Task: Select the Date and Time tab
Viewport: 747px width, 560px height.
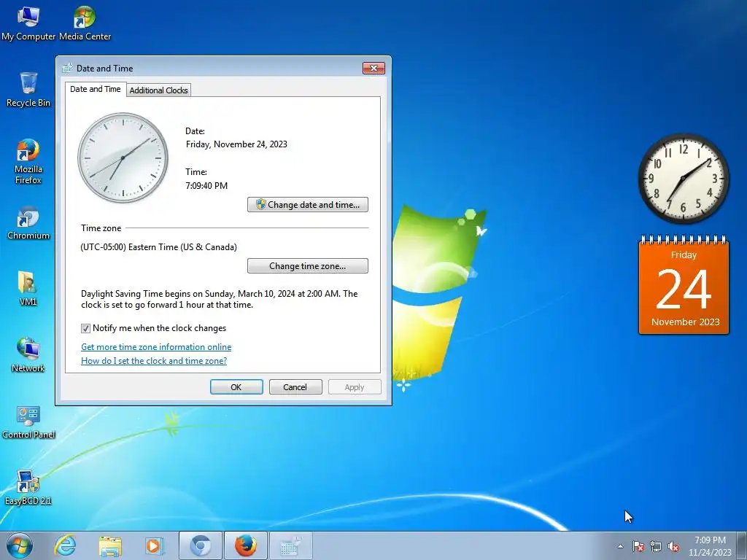Action: tap(96, 89)
